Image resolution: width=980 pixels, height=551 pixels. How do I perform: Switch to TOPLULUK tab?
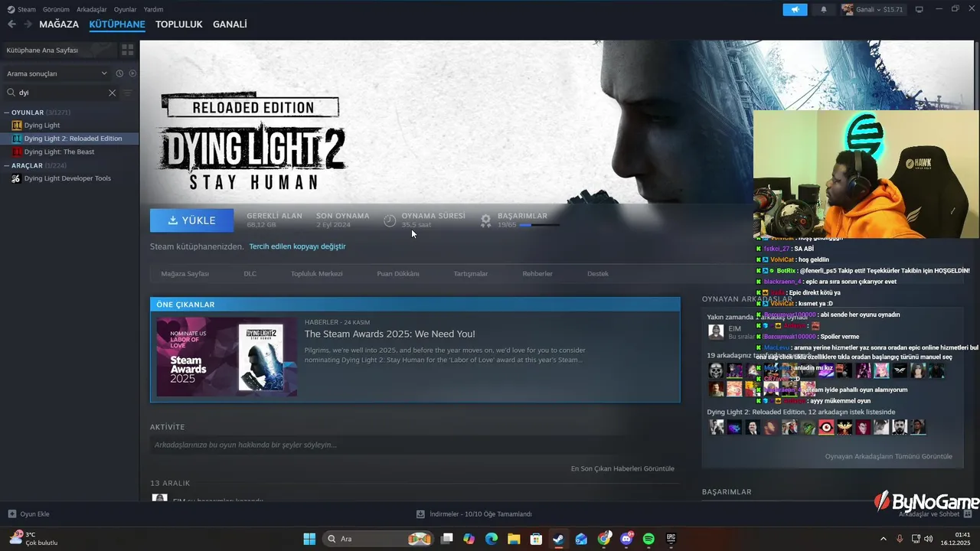(x=178, y=24)
